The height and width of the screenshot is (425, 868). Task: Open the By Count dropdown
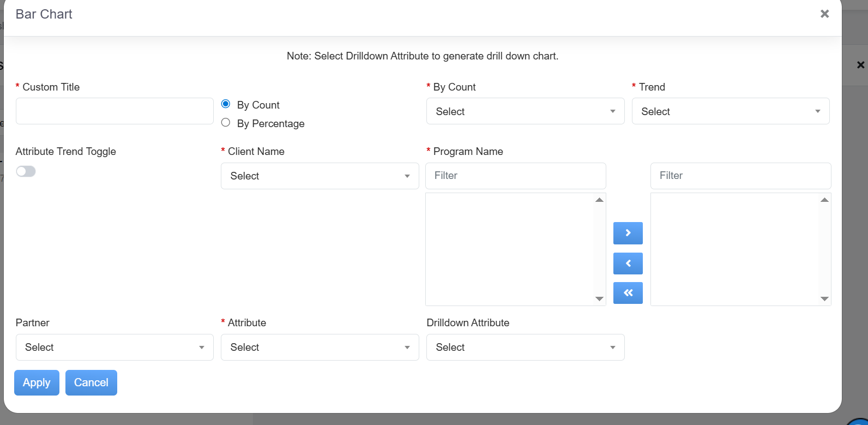pyautogui.click(x=525, y=111)
